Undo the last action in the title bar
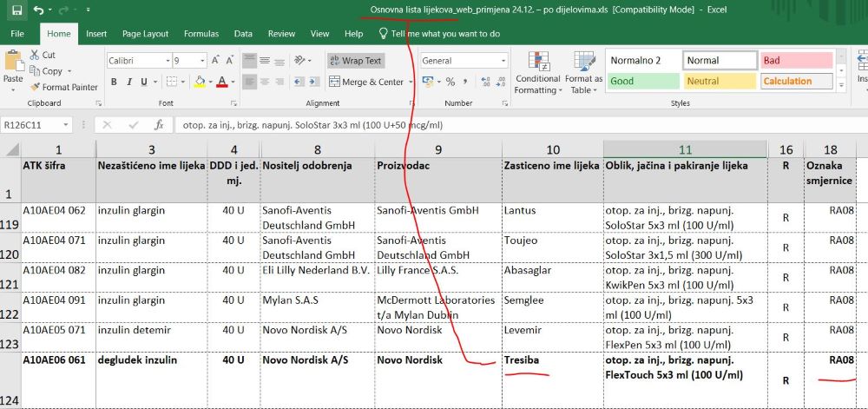 point(39,10)
